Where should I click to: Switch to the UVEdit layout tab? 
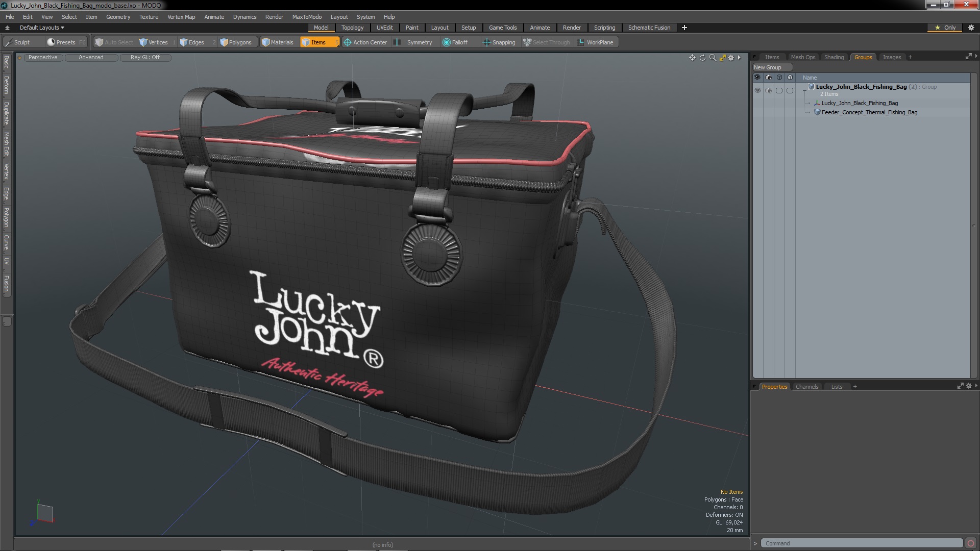(x=384, y=28)
